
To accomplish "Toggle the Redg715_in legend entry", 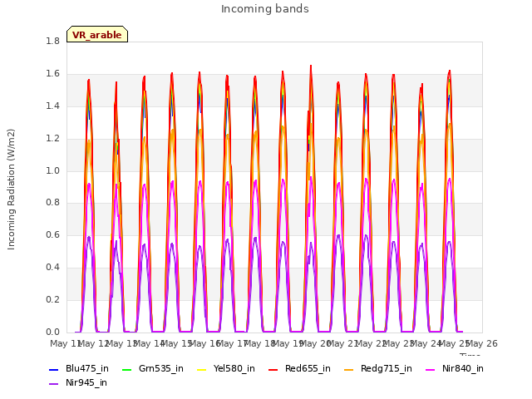I will tap(378, 369).
